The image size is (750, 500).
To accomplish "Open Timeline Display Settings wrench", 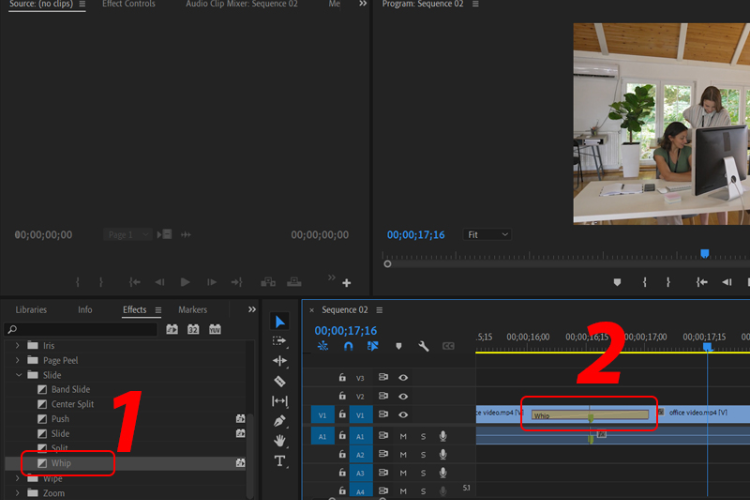I will pos(423,346).
